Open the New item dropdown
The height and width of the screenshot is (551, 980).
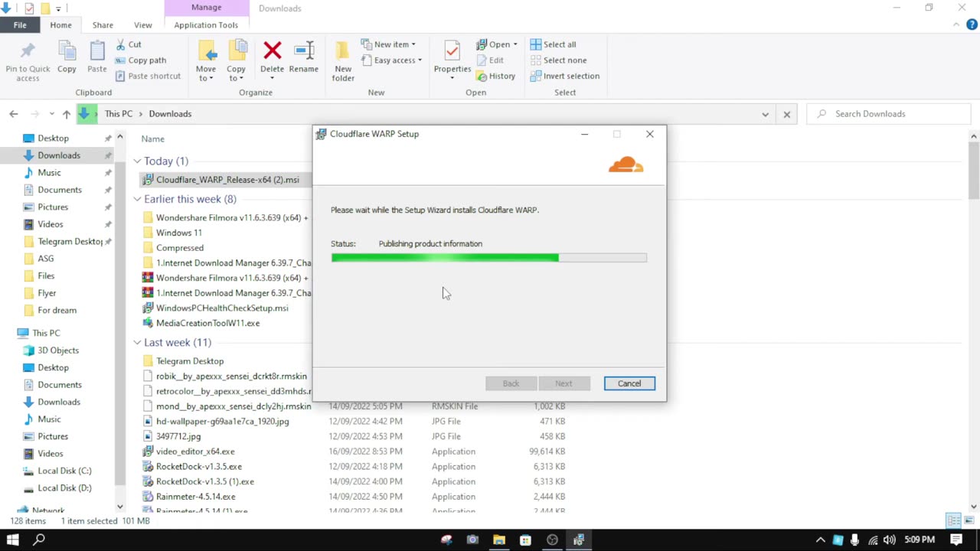(389, 44)
